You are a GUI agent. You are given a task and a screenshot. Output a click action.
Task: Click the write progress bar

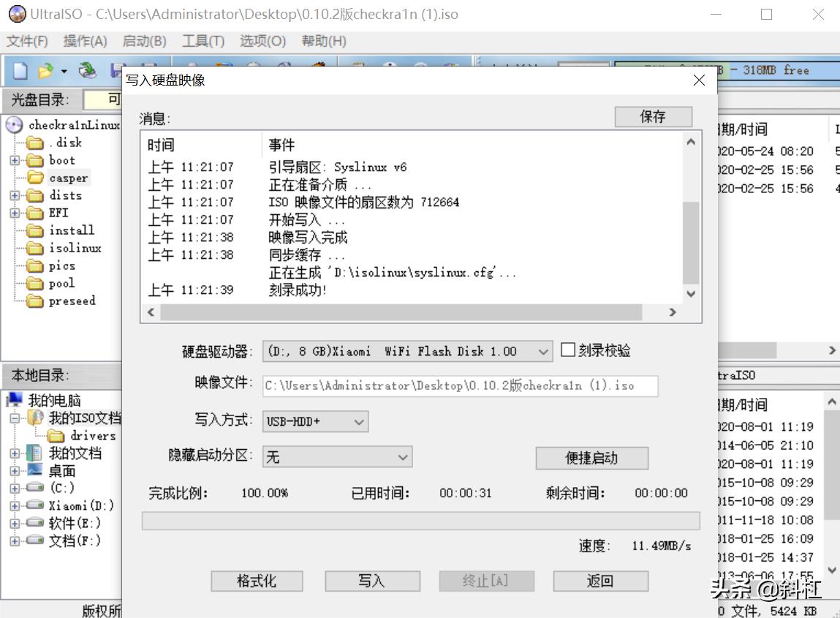(x=419, y=520)
